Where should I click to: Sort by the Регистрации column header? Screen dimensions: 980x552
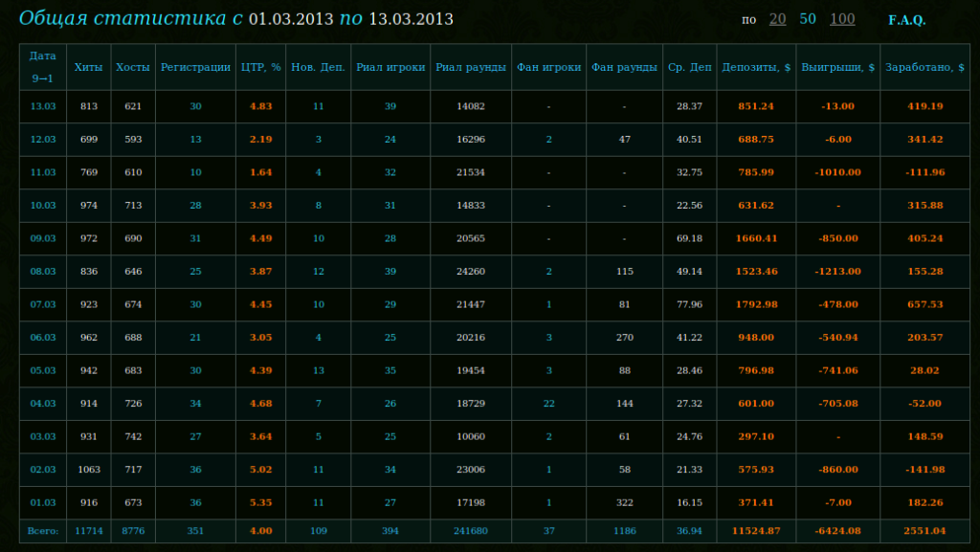(195, 67)
